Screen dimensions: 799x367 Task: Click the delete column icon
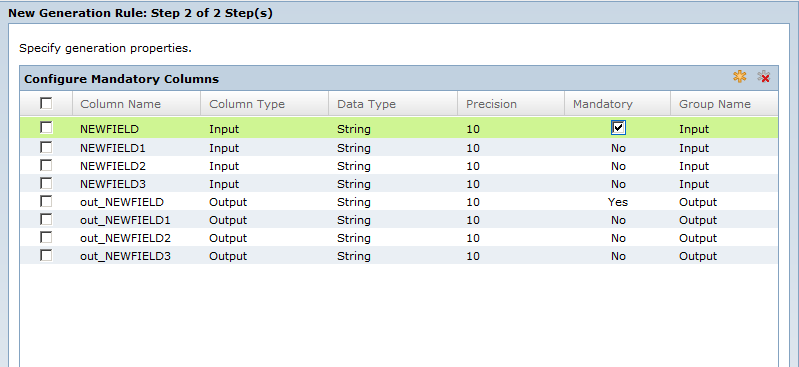click(x=763, y=77)
